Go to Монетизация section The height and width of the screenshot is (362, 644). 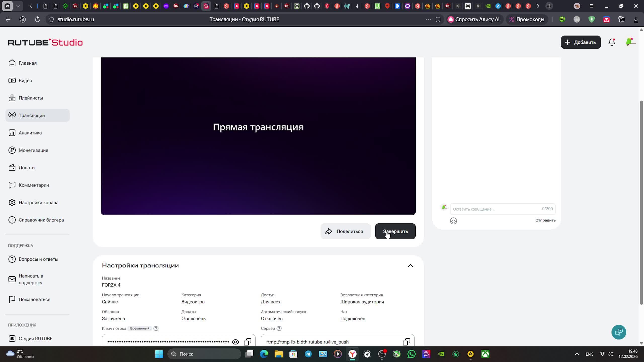tap(33, 150)
